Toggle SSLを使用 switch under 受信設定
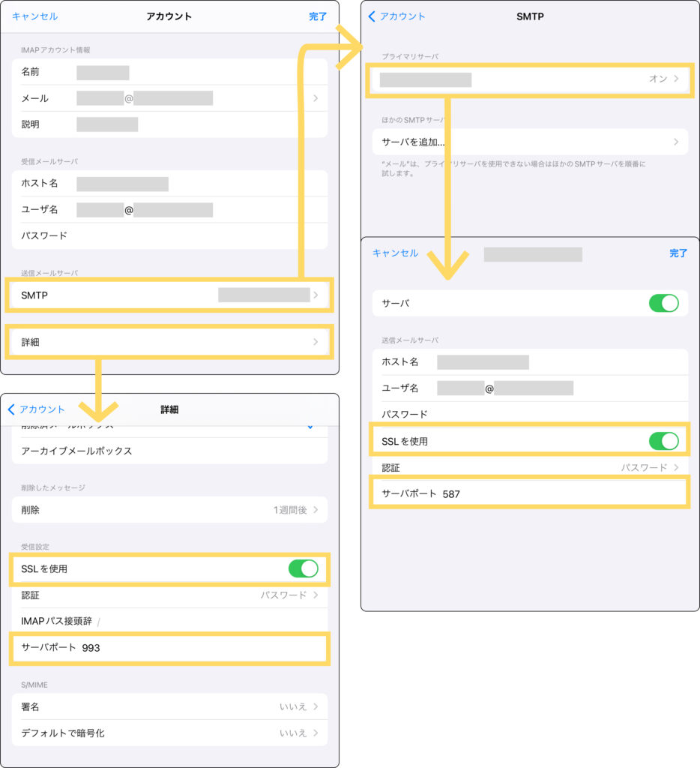This screenshot has width=700, height=768. [x=303, y=568]
